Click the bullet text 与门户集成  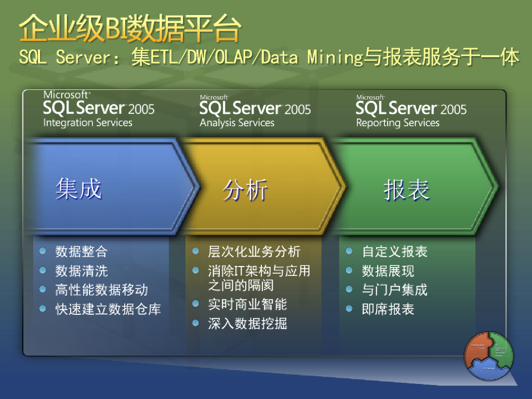(395, 290)
